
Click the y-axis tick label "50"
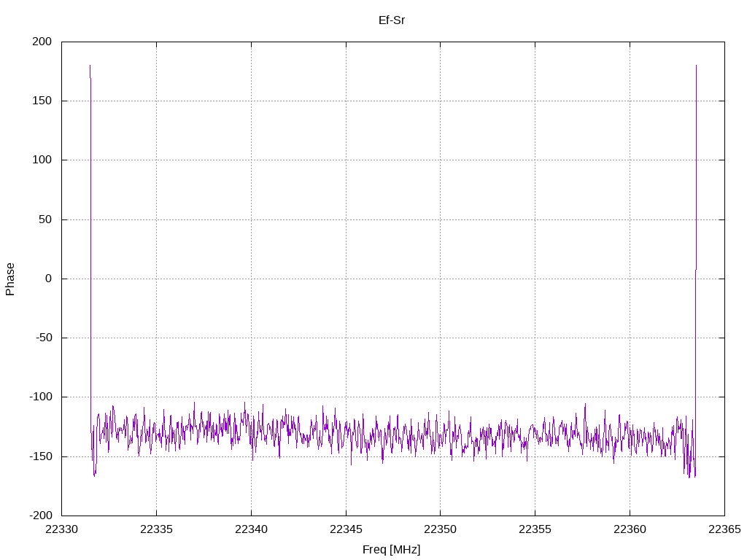pos(45,219)
